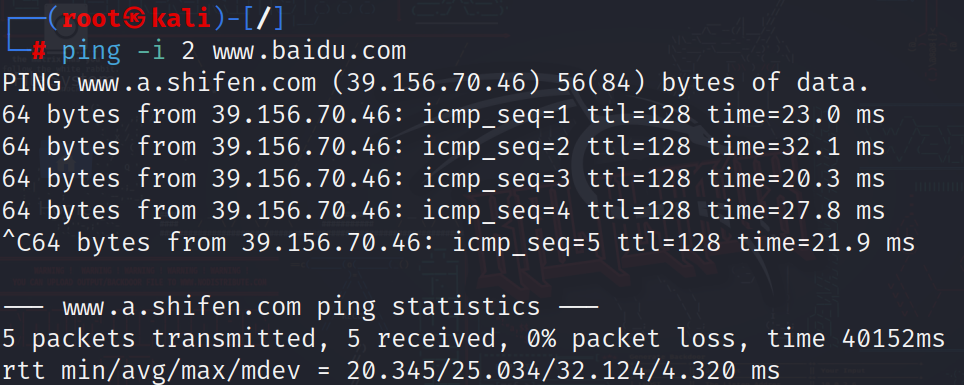Screen dimensions: 964x385
Task: Click the Kali skull icon in prompt
Action: [136, 18]
